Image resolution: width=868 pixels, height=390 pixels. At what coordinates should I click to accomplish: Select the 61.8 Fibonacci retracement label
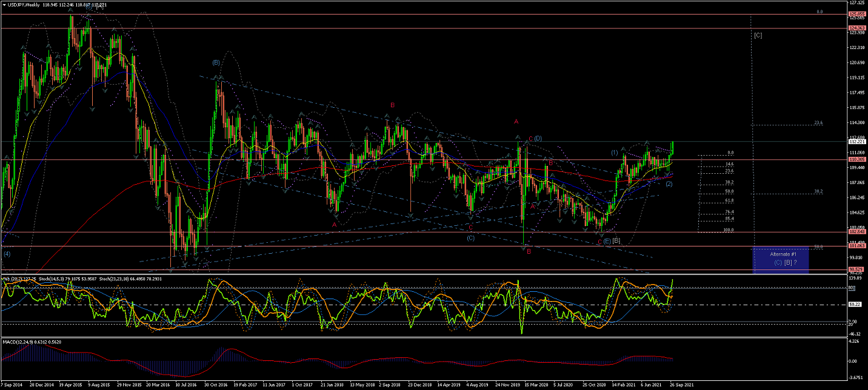tap(729, 200)
